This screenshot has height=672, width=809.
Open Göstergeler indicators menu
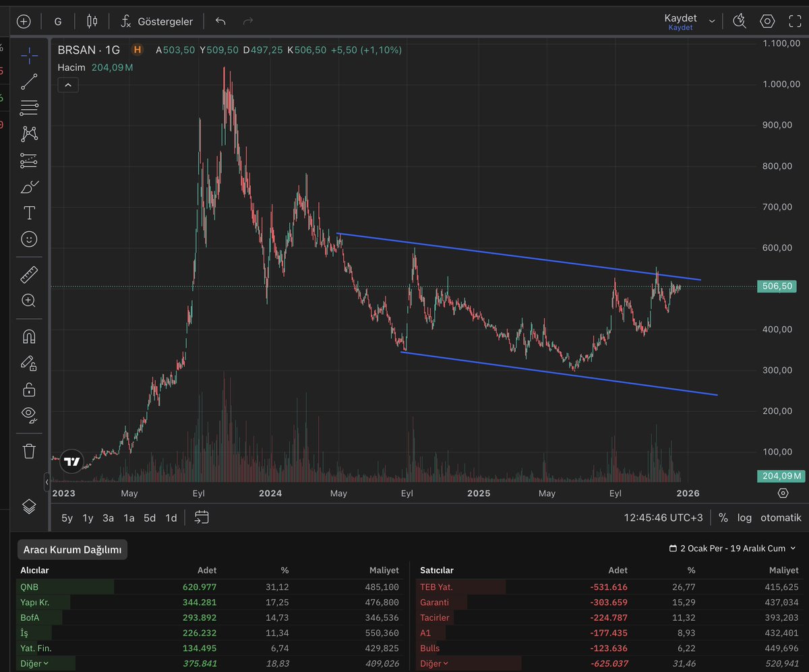tap(156, 22)
